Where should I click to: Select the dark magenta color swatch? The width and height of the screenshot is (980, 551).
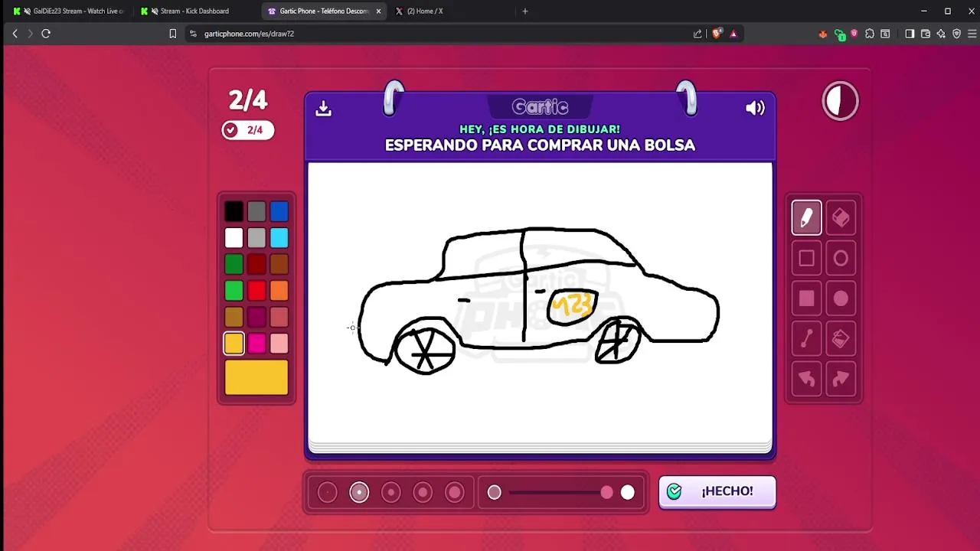click(256, 317)
